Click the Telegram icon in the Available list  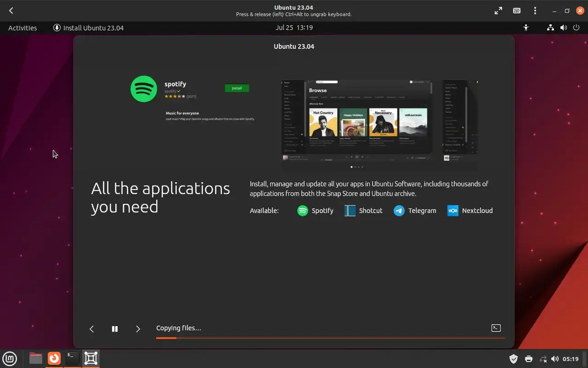(x=399, y=211)
